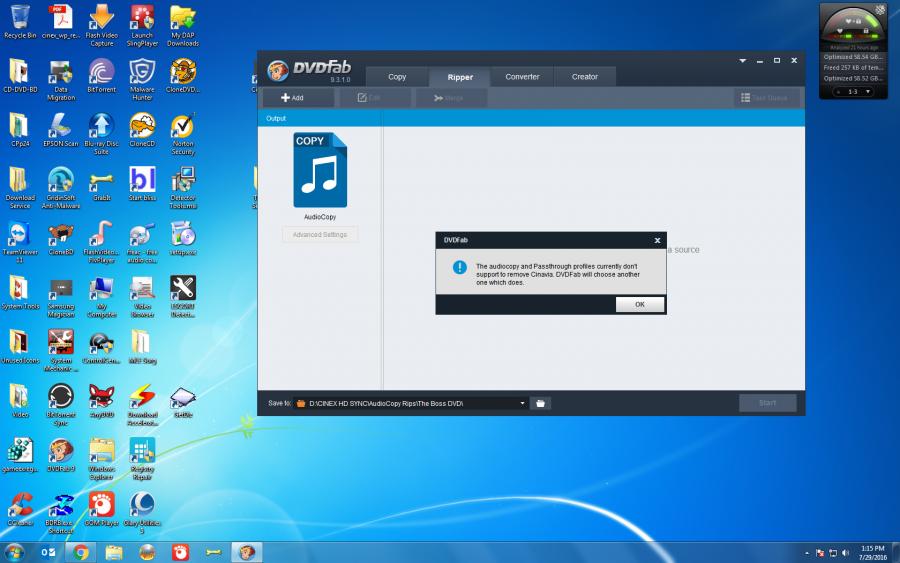This screenshot has height=563, width=900.
Task: Click OK in the DVDFab Cinavia dialog
Action: (x=640, y=304)
